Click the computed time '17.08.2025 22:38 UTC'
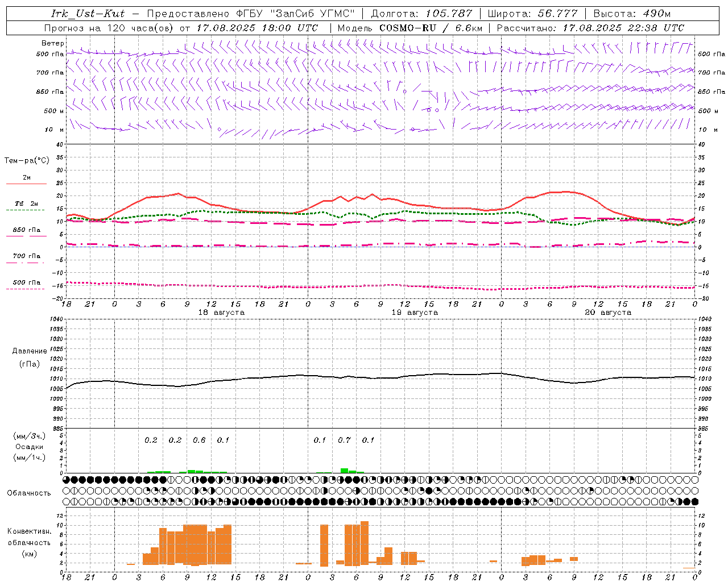This screenshot has height=582, width=728. click(x=623, y=28)
